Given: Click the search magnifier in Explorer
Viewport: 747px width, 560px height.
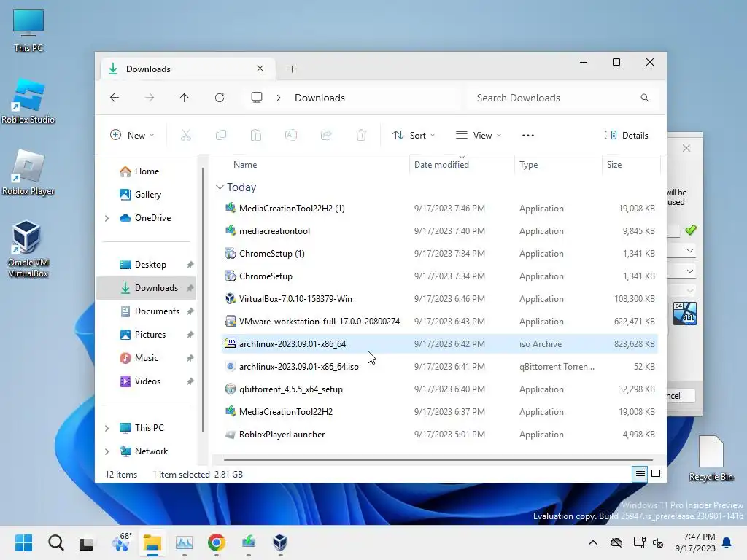Looking at the screenshot, I should (x=645, y=98).
